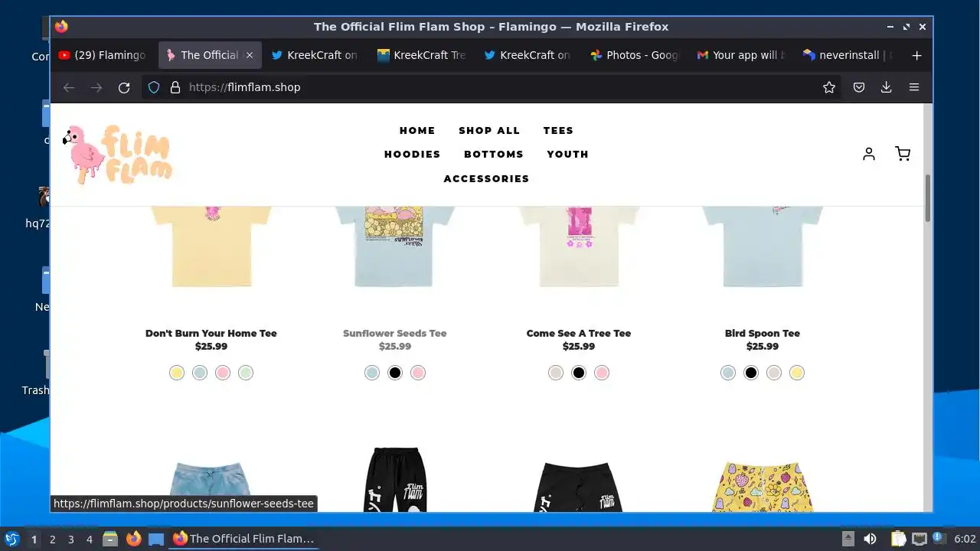The image size is (980, 551).
Task: Select black swatch for Sunflower Seeds Tee
Action: click(395, 373)
